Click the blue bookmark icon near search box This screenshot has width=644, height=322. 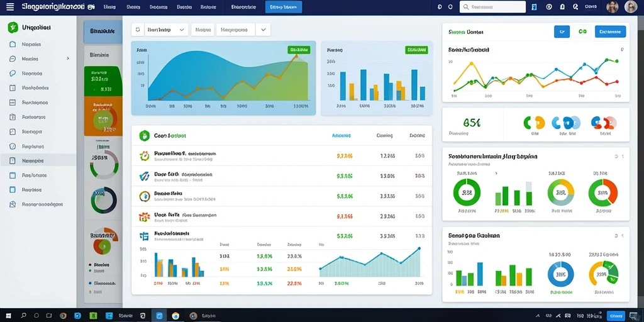pyautogui.click(x=534, y=6)
